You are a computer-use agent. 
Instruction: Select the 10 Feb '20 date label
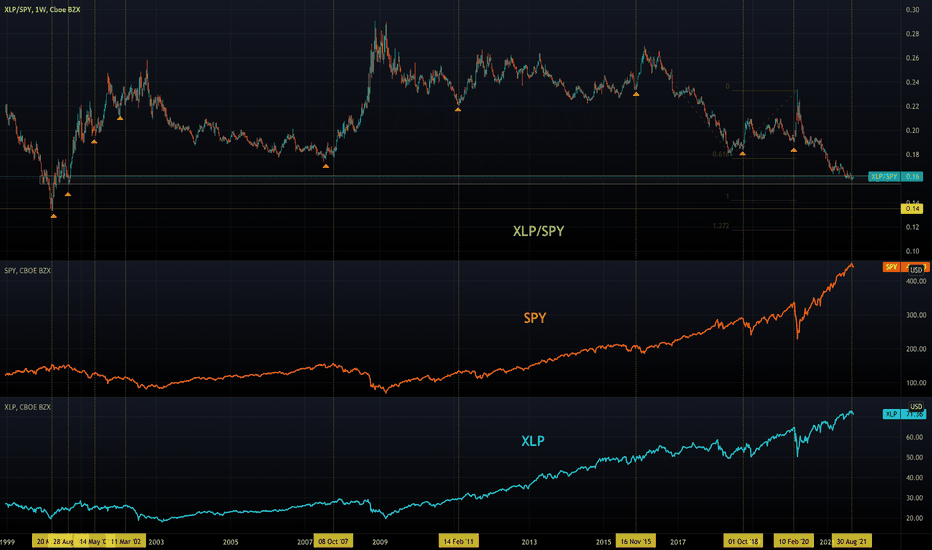(x=794, y=541)
